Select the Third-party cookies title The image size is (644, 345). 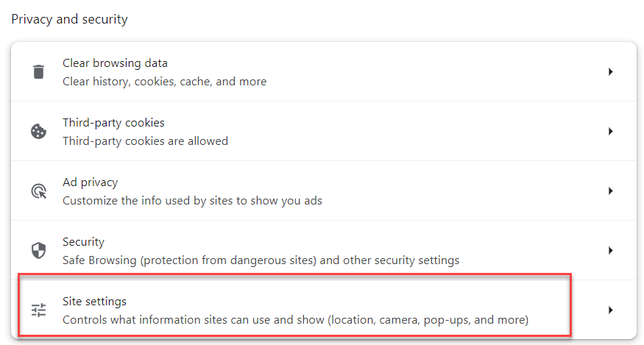pyautogui.click(x=113, y=123)
